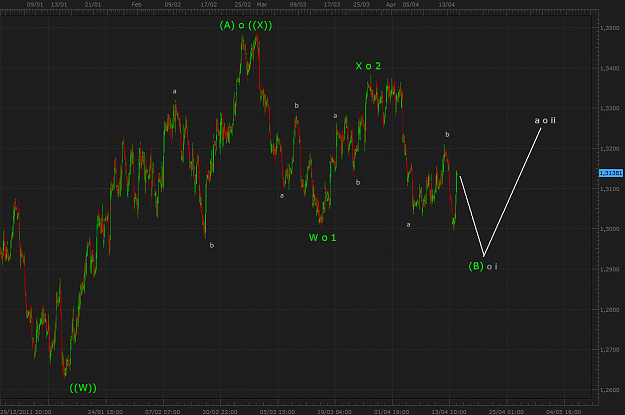
Task: Click the 17/03 date on top axis
Action: point(332,4)
